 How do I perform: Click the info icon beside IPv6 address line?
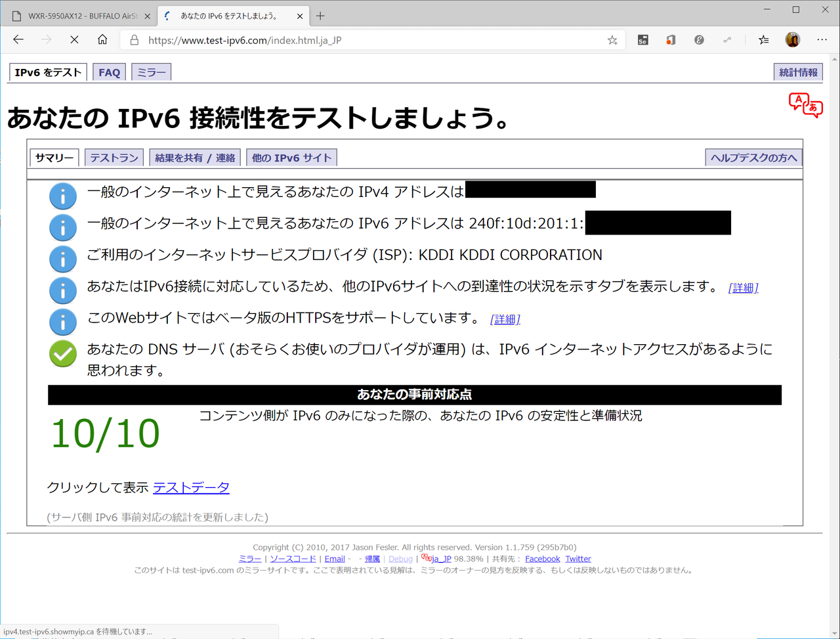pyautogui.click(x=63, y=227)
